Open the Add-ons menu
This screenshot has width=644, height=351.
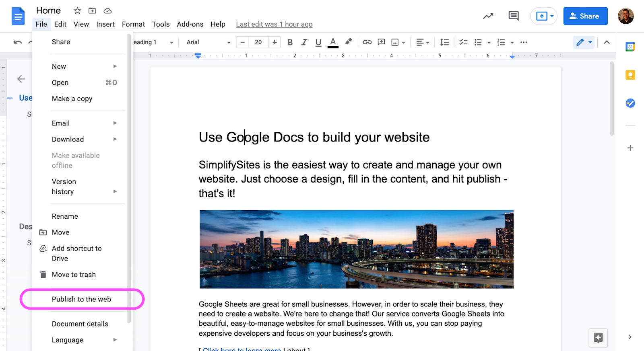(x=190, y=24)
